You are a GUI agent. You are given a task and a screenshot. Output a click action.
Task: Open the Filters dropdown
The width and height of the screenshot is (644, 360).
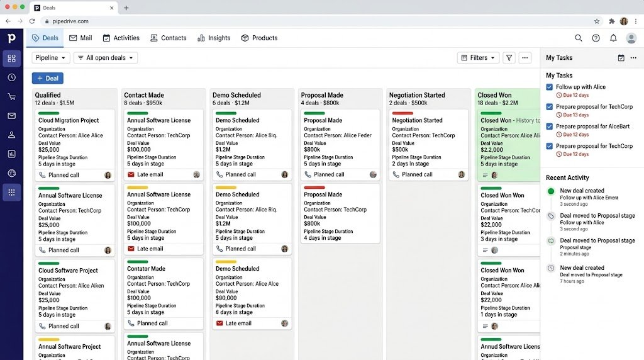[478, 58]
